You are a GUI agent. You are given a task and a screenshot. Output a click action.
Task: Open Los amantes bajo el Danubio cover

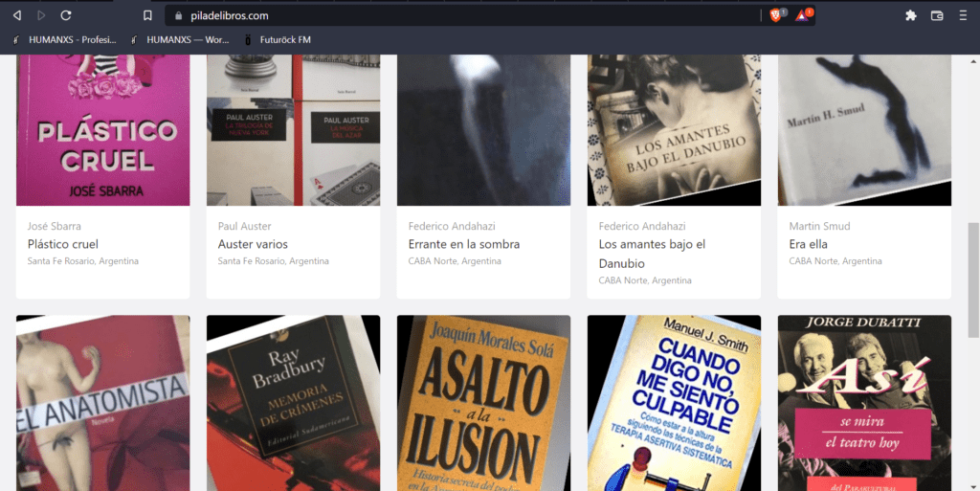click(x=675, y=130)
